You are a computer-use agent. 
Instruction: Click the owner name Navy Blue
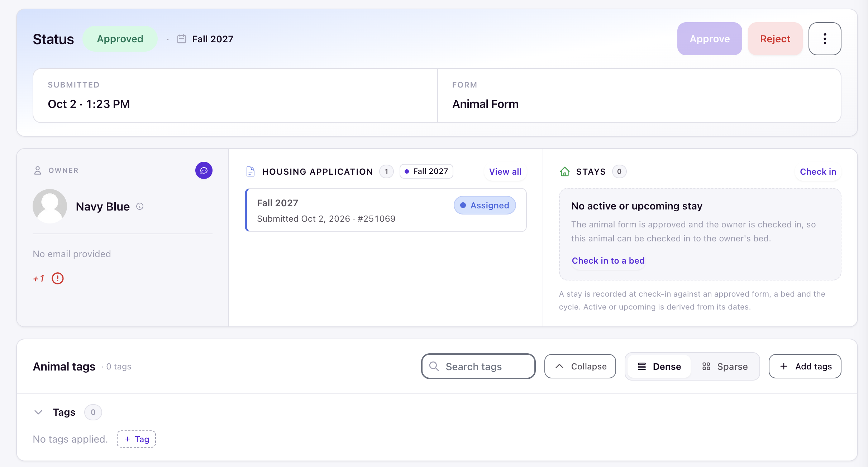tap(103, 206)
